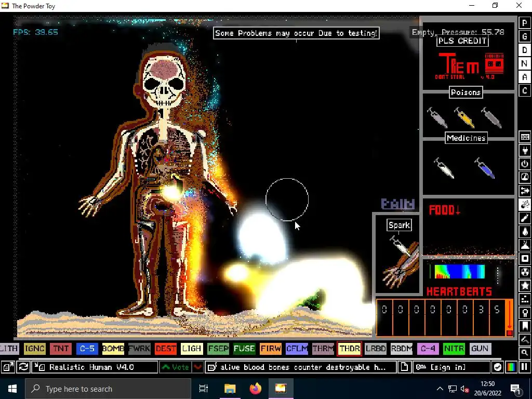This screenshot has height=399, width=532.
Task: Open the save browser icon
Action: point(7,367)
